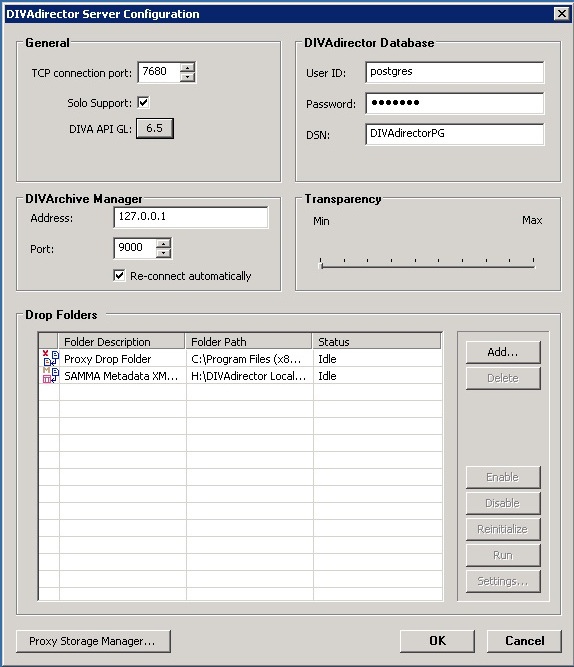Image resolution: width=574 pixels, height=667 pixels.
Task: Click the DIVArchive Manager Port field
Action: [x=134, y=248]
